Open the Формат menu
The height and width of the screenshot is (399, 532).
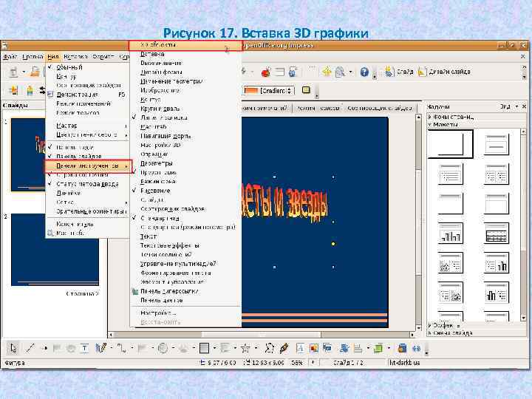[103, 57]
